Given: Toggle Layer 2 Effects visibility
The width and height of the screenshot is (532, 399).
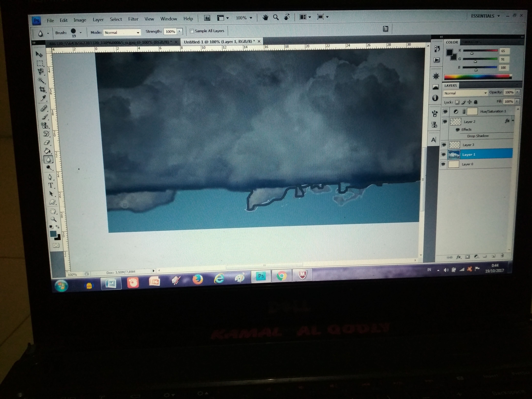Looking at the screenshot, I should click(x=457, y=130).
